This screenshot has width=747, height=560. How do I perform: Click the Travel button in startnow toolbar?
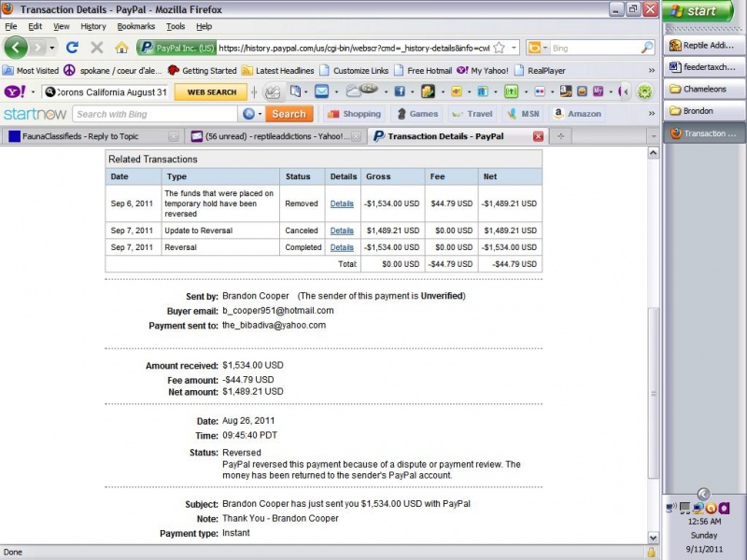coord(472,114)
